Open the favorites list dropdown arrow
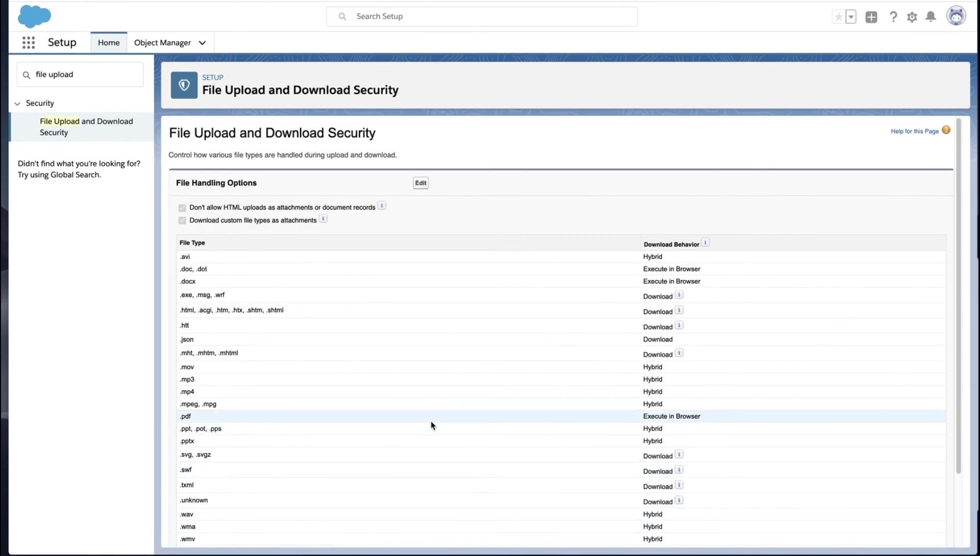The image size is (980, 556). (851, 17)
